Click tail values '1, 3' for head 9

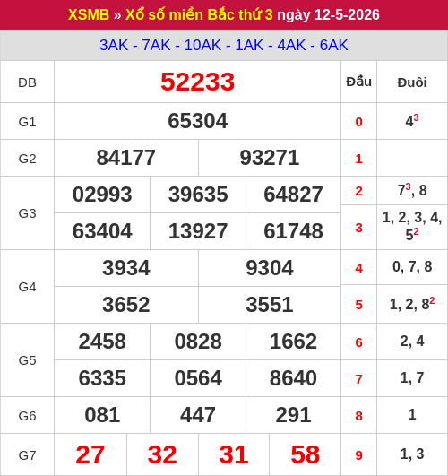point(412,454)
